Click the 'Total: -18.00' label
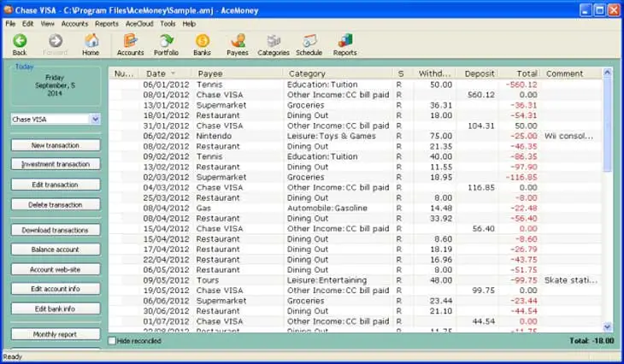The height and width of the screenshot is (364, 624). 592,341
